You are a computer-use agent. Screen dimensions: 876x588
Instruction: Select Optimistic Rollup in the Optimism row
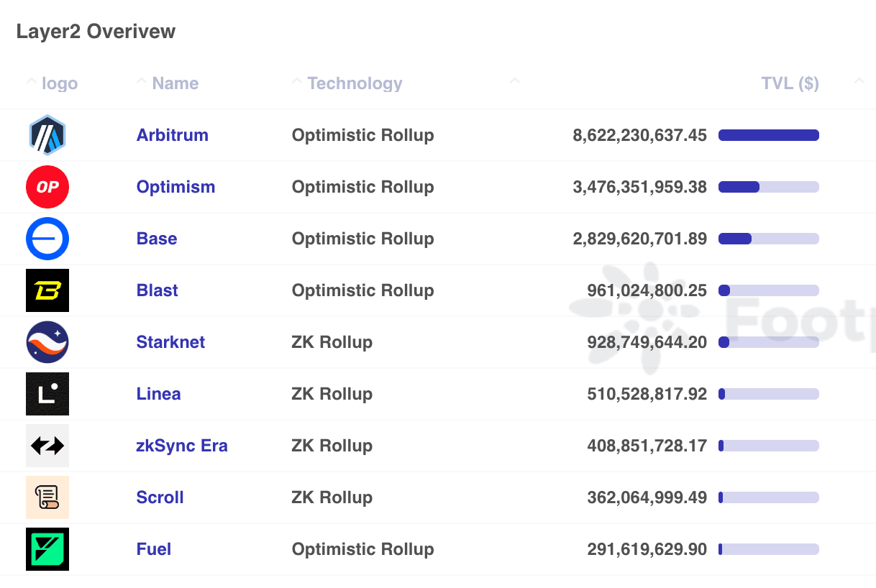click(362, 188)
